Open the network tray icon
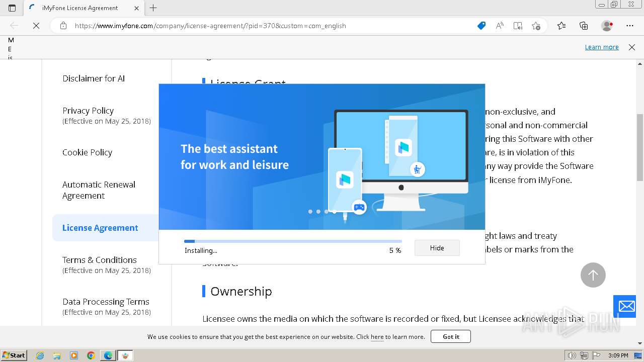This screenshot has height=362, width=644. click(x=584, y=355)
